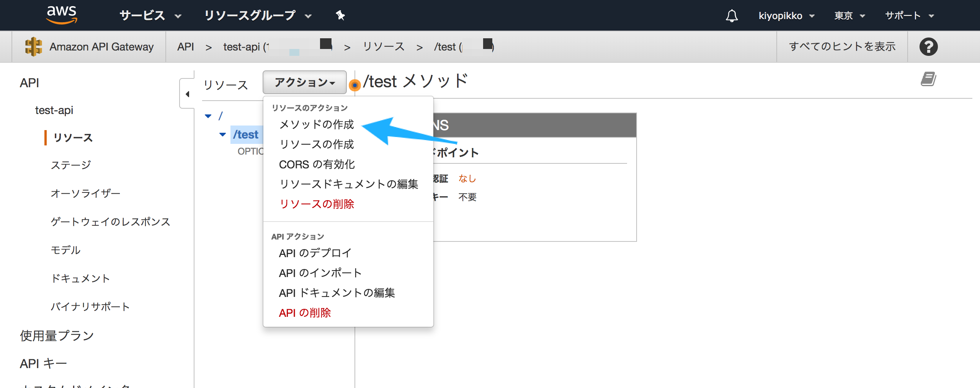This screenshot has height=388, width=980.
Task: Click リソースの削除 in red
Action: coord(317,204)
